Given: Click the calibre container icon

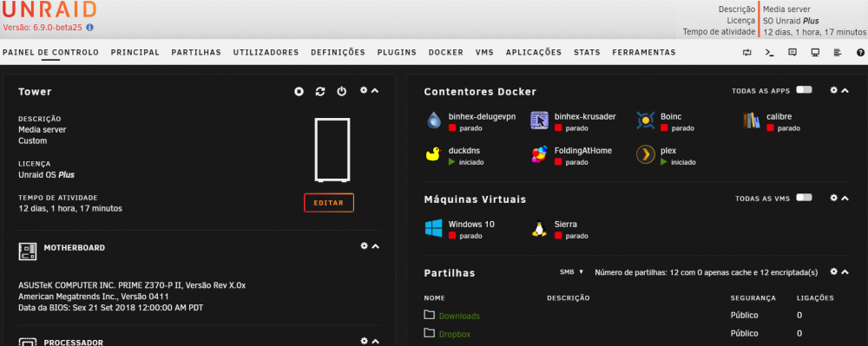Looking at the screenshot, I should pos(751,121).
